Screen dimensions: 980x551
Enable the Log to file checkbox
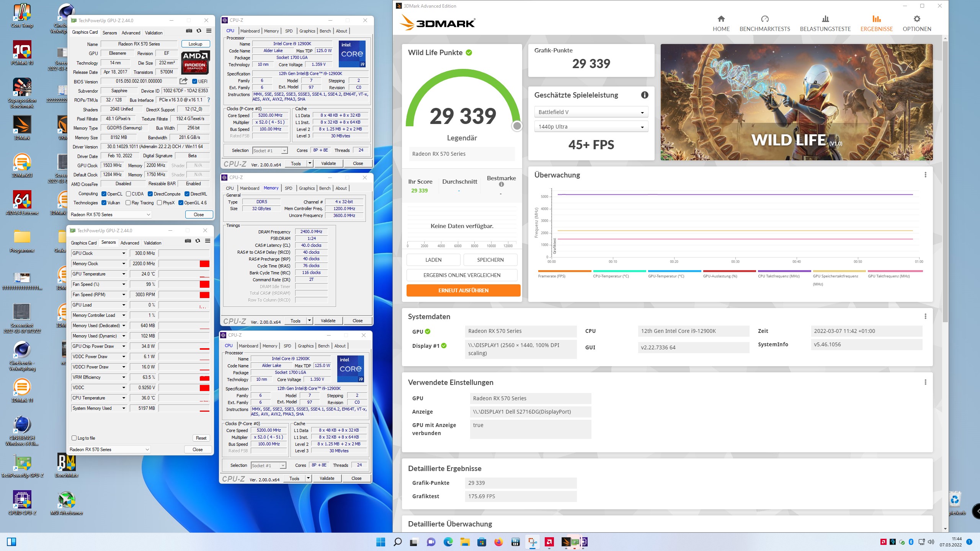tap(74, 438)
